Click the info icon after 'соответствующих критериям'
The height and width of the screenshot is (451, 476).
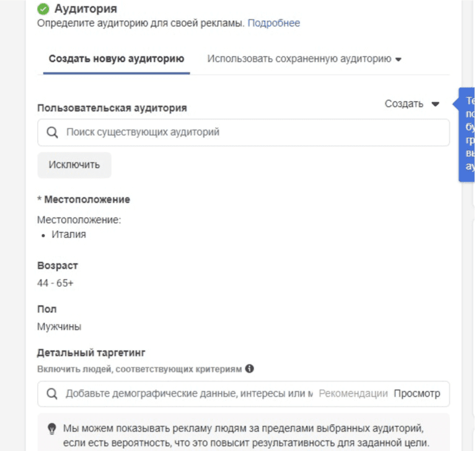[250, 369]
